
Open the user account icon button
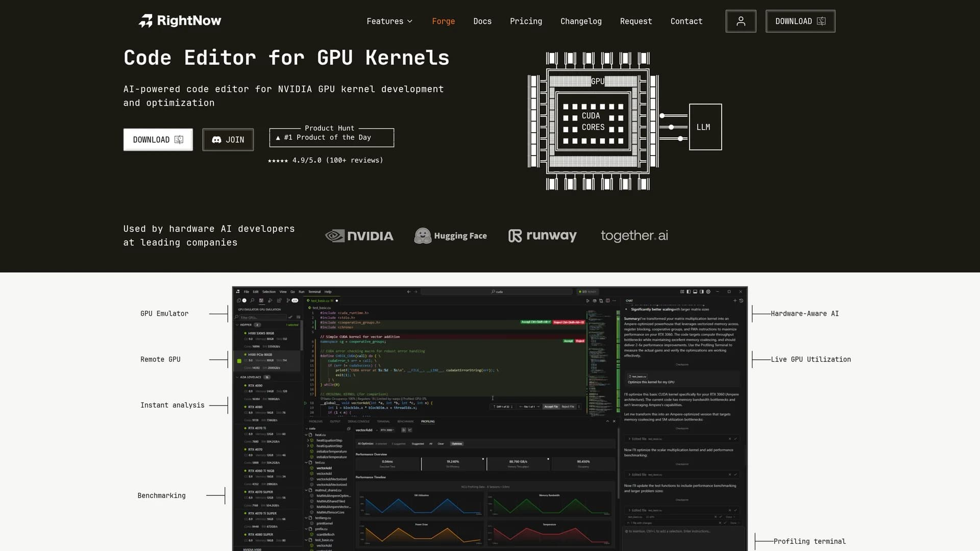[x=741, y=21]
